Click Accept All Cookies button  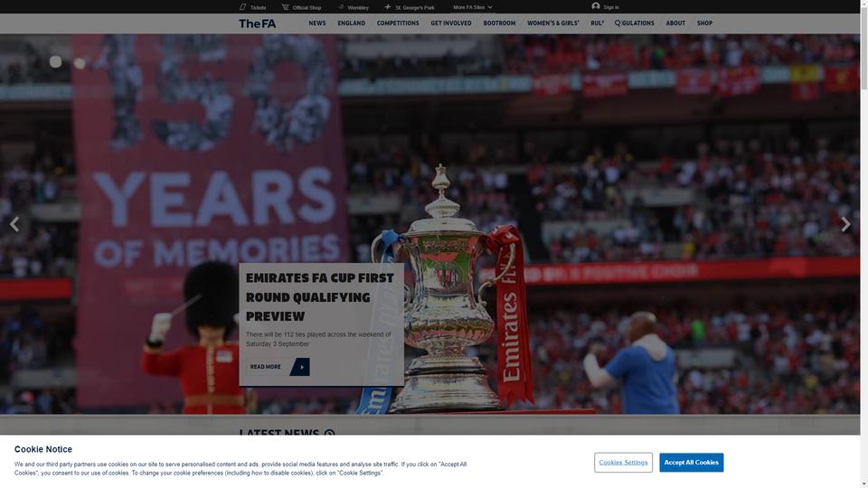pyautogui.click(x=692, y=463)
